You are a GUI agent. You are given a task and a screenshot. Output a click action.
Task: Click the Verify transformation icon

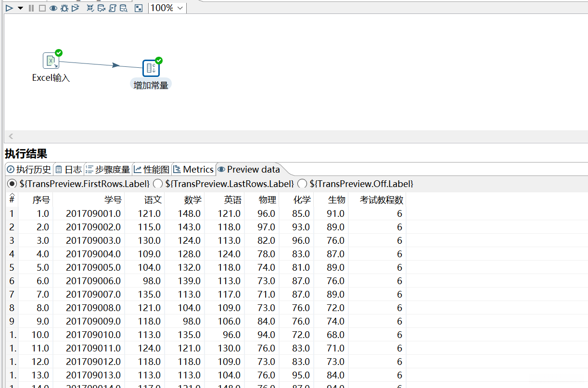click(x=90, y=8)
